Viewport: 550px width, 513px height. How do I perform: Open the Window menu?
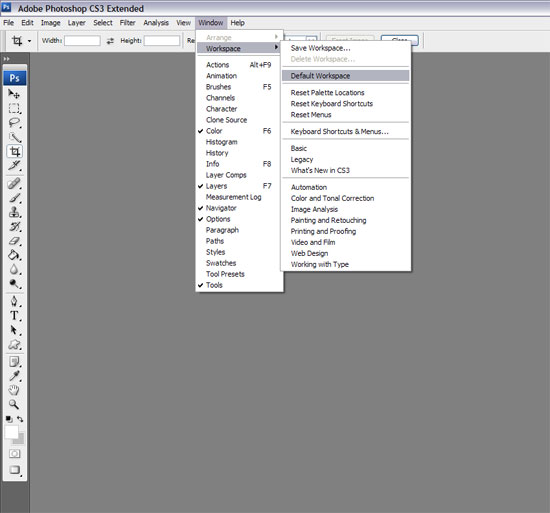tap(211, 23)
